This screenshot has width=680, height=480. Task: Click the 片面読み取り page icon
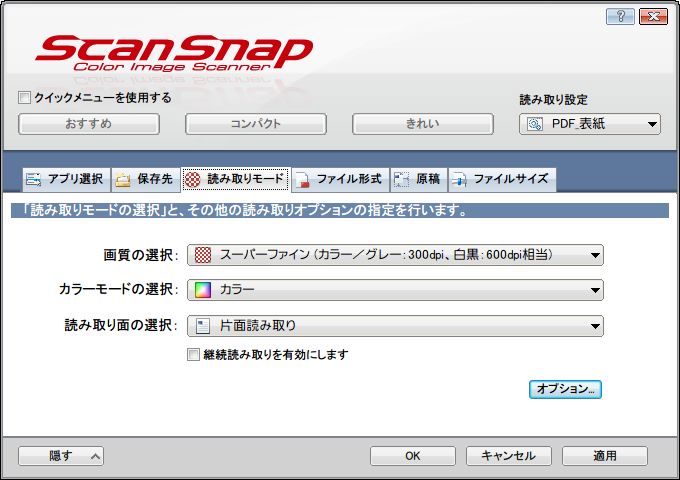pos(203,326)
